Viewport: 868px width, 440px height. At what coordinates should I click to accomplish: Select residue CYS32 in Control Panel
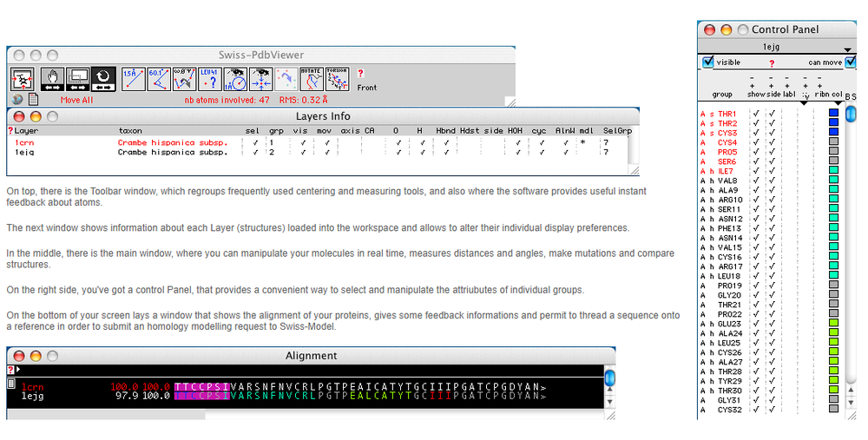tap(730, 410)
